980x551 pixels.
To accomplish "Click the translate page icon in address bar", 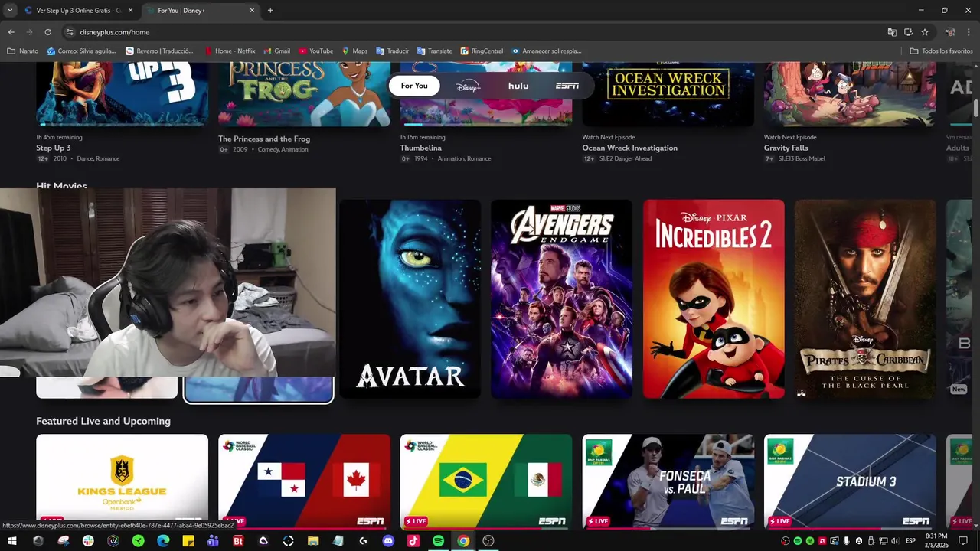I will coord(892,32).
